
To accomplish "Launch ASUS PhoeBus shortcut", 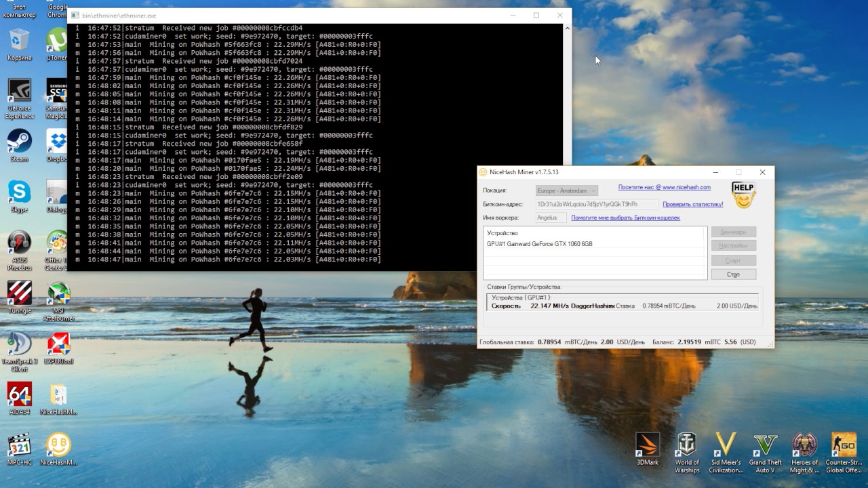I will pos(20,250).
